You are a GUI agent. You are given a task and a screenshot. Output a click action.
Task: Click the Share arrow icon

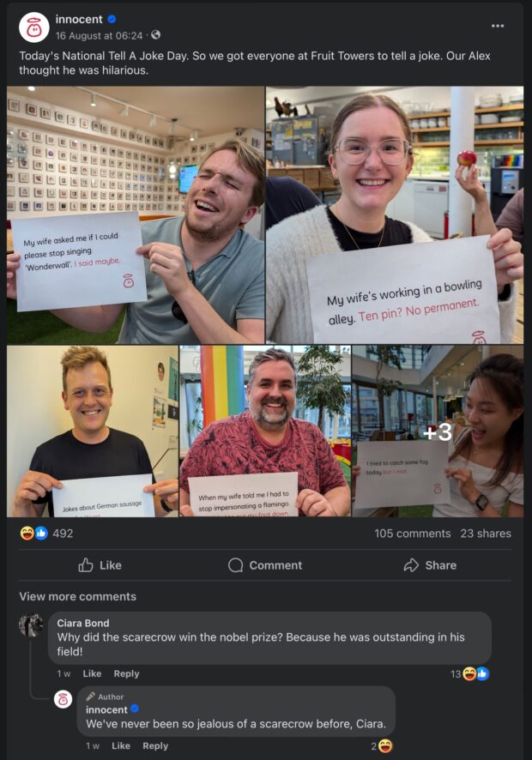[411, 565]
